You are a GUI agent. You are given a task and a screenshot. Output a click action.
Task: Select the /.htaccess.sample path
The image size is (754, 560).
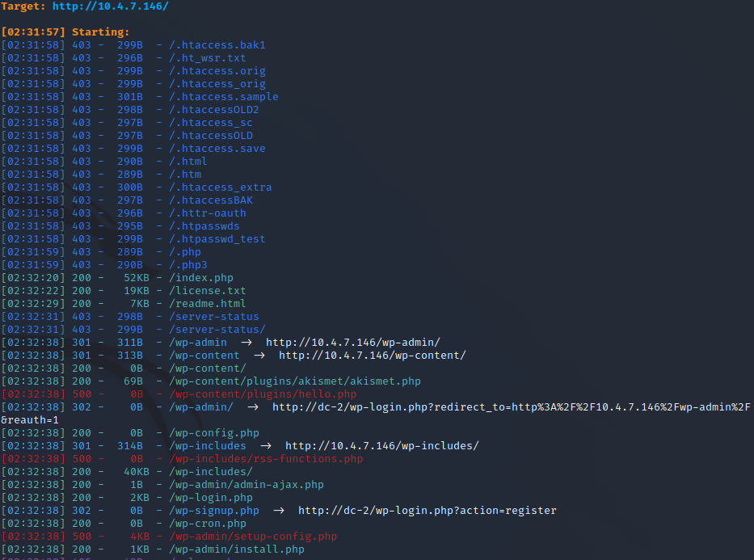click(x=224, y=97)
